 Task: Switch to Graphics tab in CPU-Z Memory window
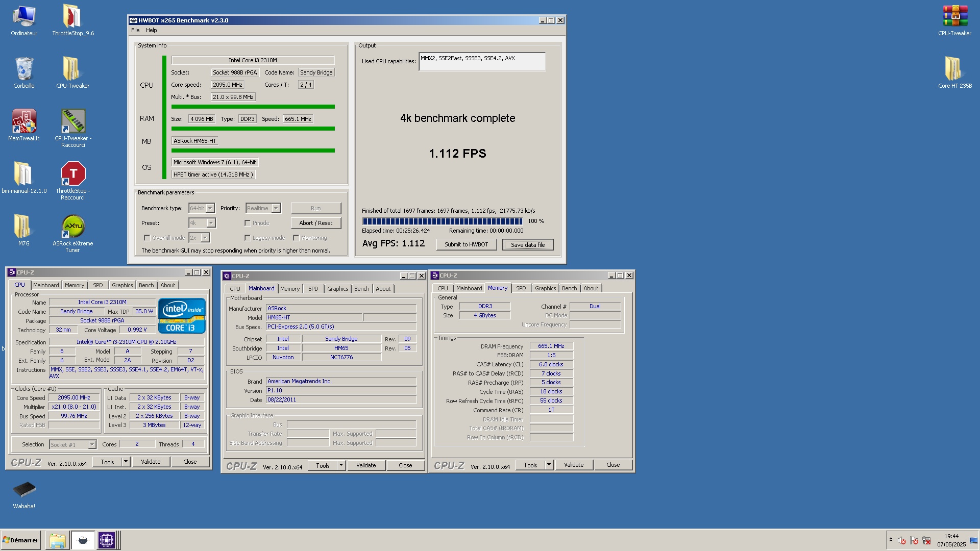click(545, 288)
